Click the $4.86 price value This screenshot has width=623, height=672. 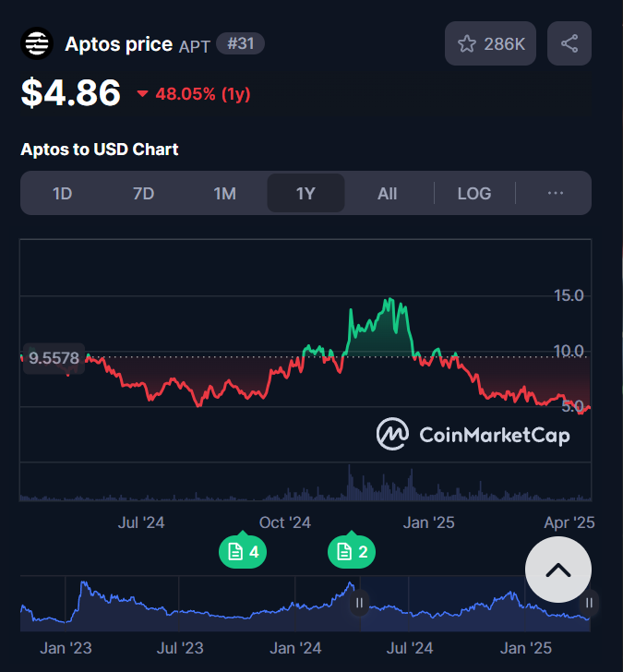(x=71, y=92)
